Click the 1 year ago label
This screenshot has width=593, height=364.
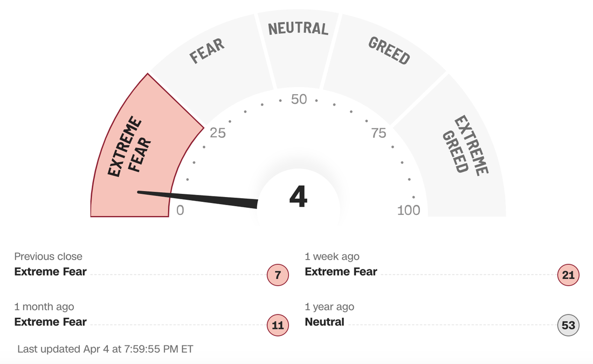pyautogui.click(x=329, y=306)
